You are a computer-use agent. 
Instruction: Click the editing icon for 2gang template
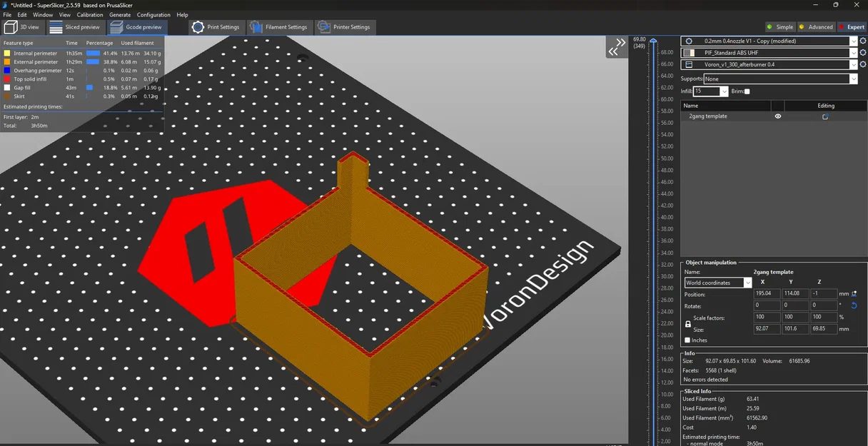825,116
